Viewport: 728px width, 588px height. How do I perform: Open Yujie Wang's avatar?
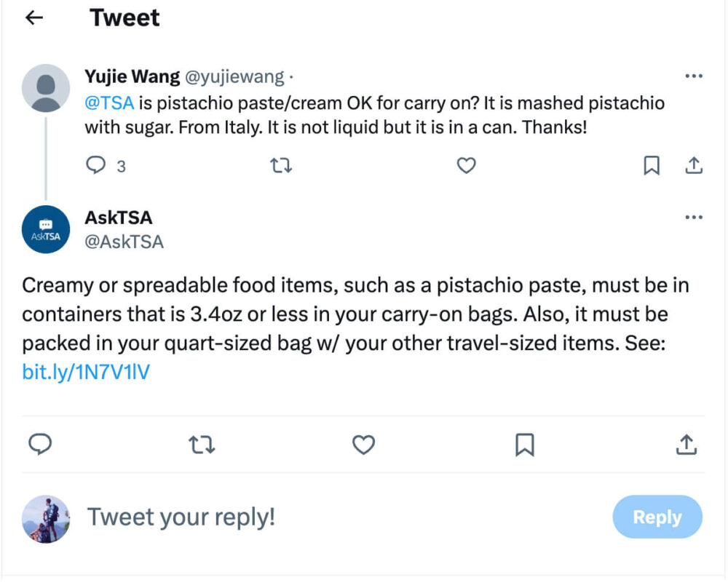coord(45,88)
